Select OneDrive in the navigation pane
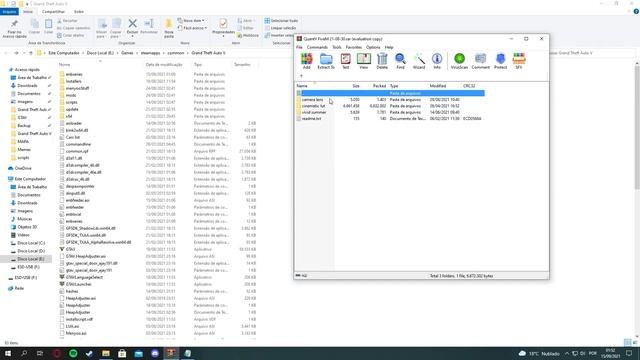 tap(23, 168)
